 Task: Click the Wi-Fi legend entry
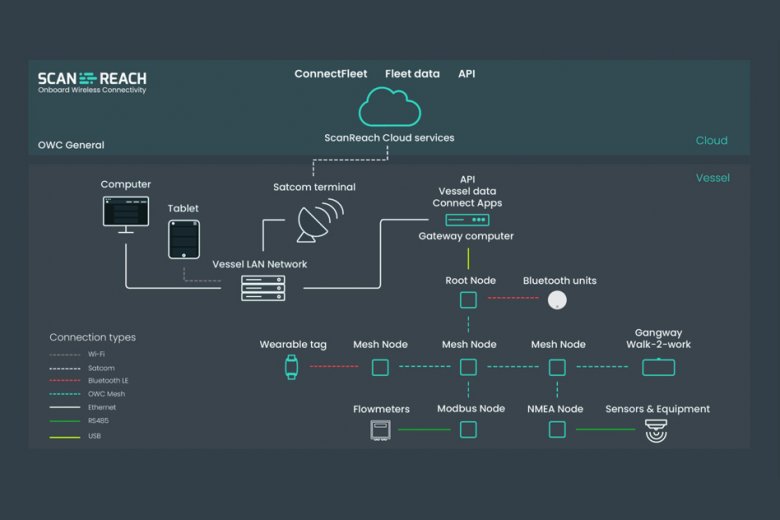click(x=77, y=354)
